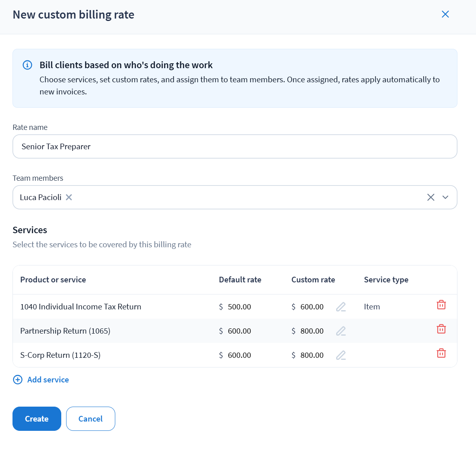Screen dimensions: 476x451
Task: Edit the Partnership Return custom rate
Action: click(x=341, y=331)
